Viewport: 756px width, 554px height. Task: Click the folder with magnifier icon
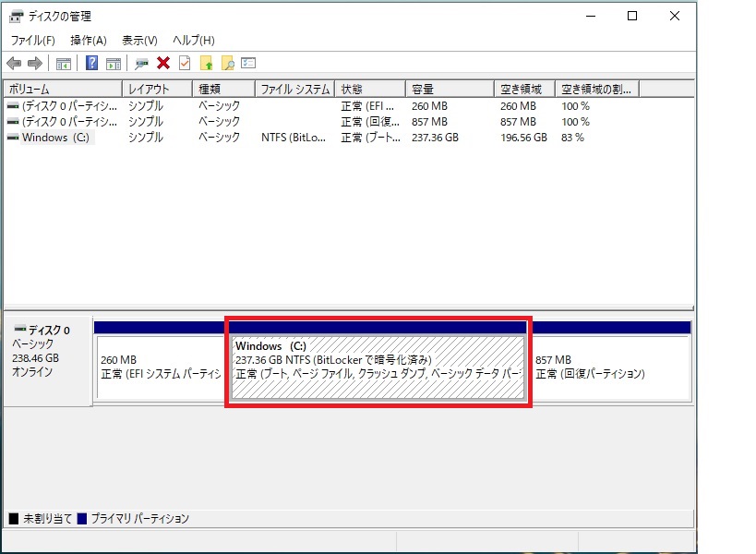coord(227,64)
